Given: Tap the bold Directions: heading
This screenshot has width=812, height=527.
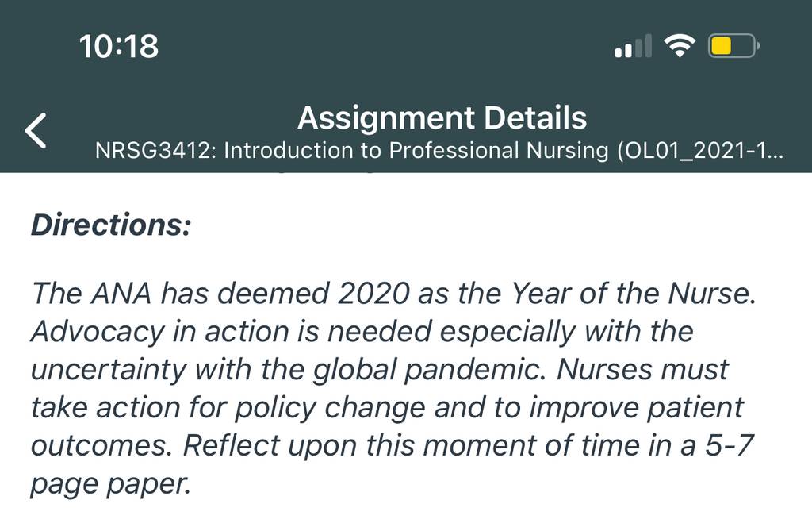Looking at the screenshot, I should [x=111, y=225].
